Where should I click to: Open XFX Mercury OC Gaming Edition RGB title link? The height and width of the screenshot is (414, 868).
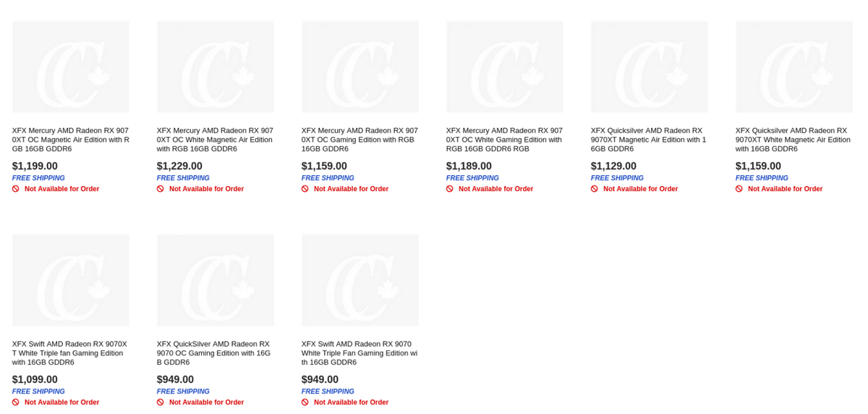[x=359, y=140]
